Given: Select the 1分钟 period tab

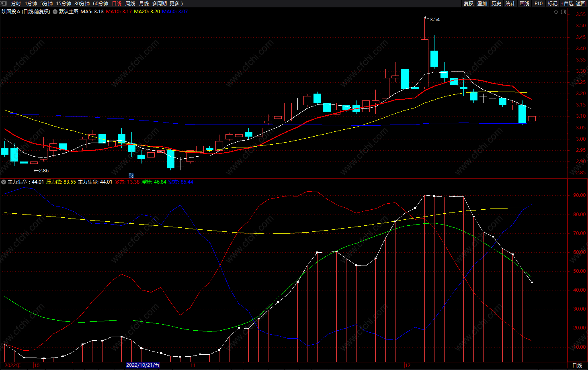Looking at the screenshot, I should point(31,3).
